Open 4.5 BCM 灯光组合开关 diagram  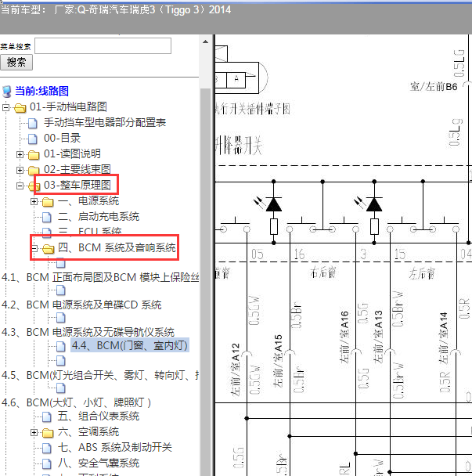[100, 375]
